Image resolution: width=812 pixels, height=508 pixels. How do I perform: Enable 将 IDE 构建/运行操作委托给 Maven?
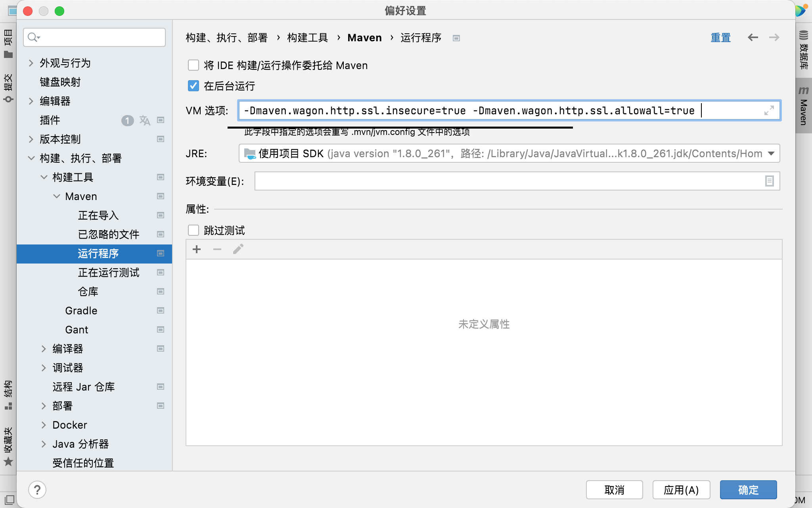[x=193, y=65]
